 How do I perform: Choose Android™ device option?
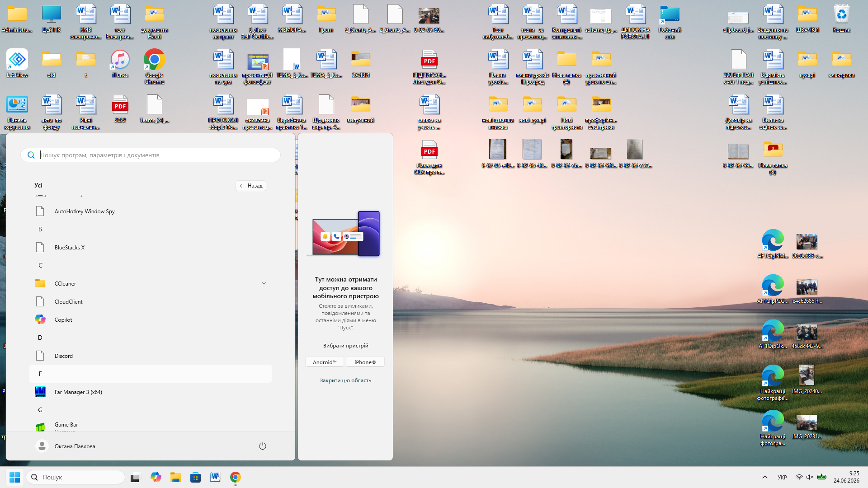[325, 362]
